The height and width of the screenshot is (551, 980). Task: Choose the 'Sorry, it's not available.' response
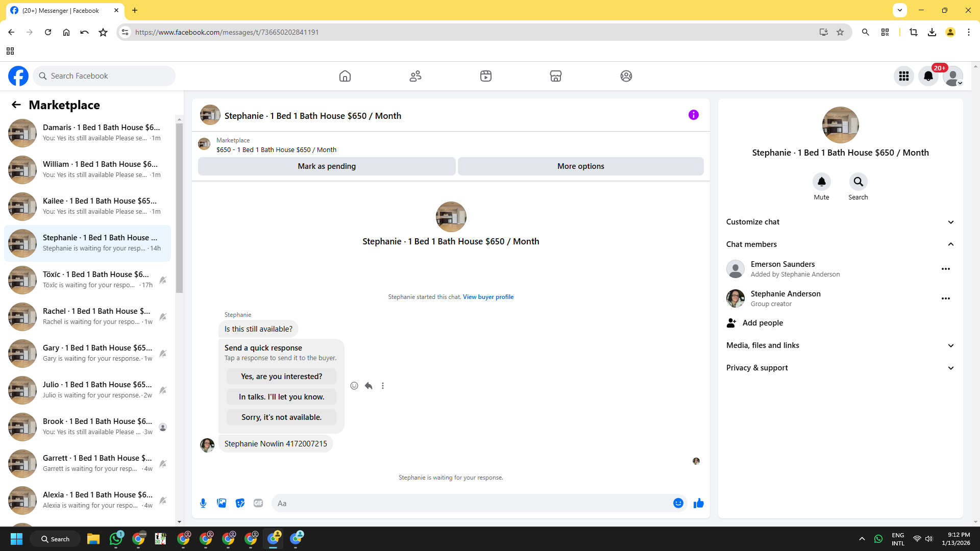point(281,417)
